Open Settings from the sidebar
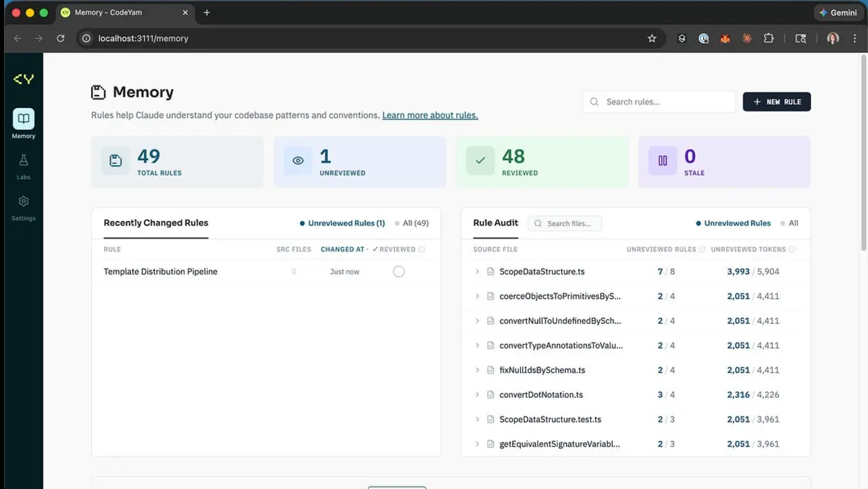 pos(23,207)
